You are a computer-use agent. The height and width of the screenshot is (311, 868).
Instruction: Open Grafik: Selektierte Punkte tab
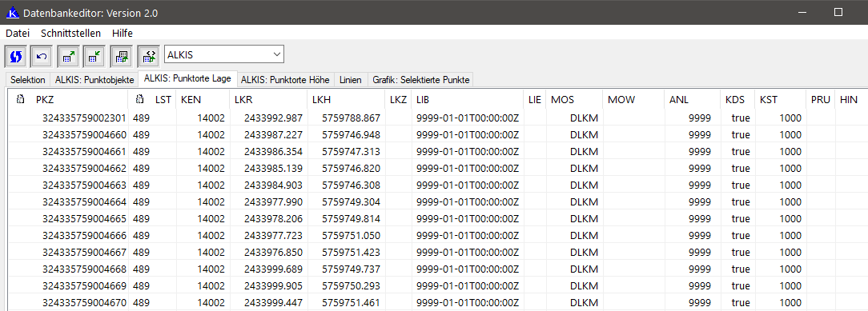(x=421, y=80)
